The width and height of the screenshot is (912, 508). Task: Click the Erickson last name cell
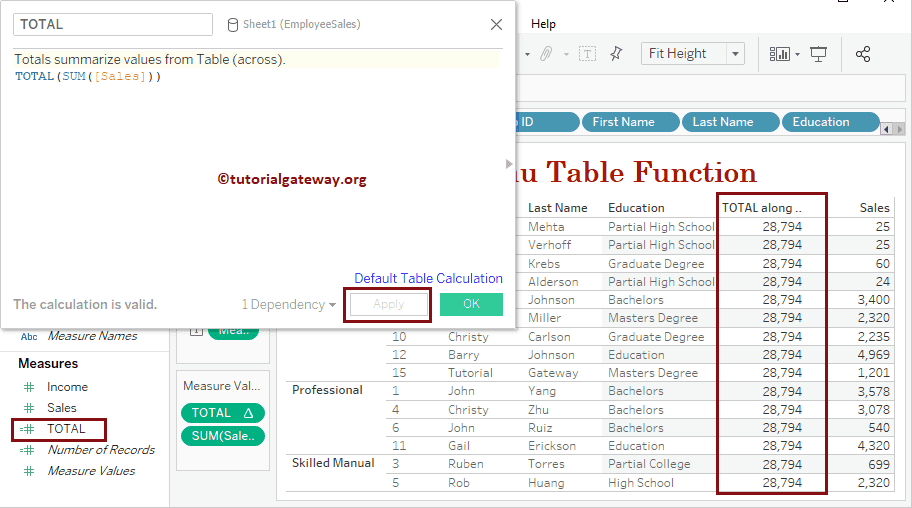pos(552,446)
